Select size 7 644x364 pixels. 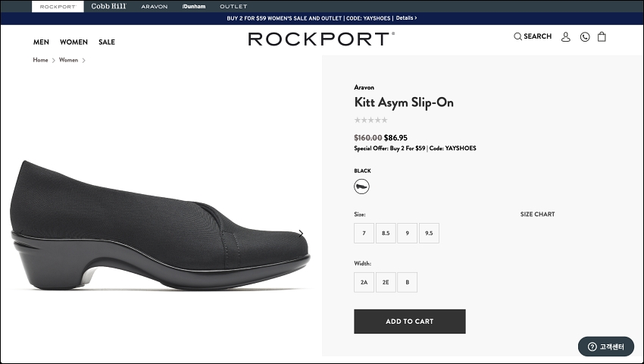(364, 234)
